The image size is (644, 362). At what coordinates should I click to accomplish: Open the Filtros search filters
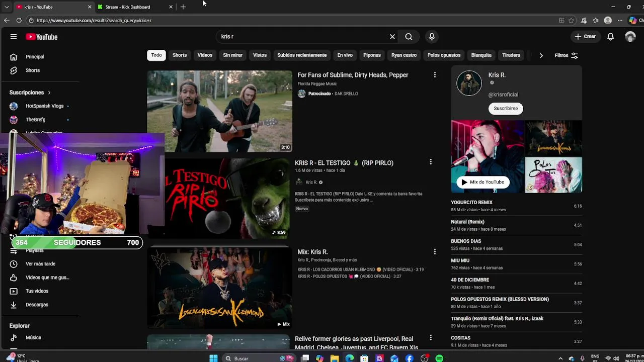click(566, 55)
